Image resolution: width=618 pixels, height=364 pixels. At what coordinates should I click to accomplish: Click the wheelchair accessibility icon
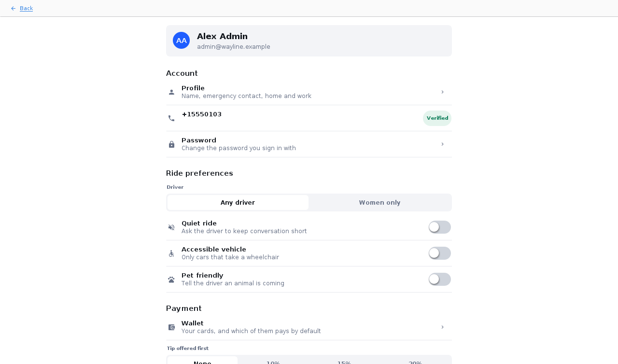point(171,253)
